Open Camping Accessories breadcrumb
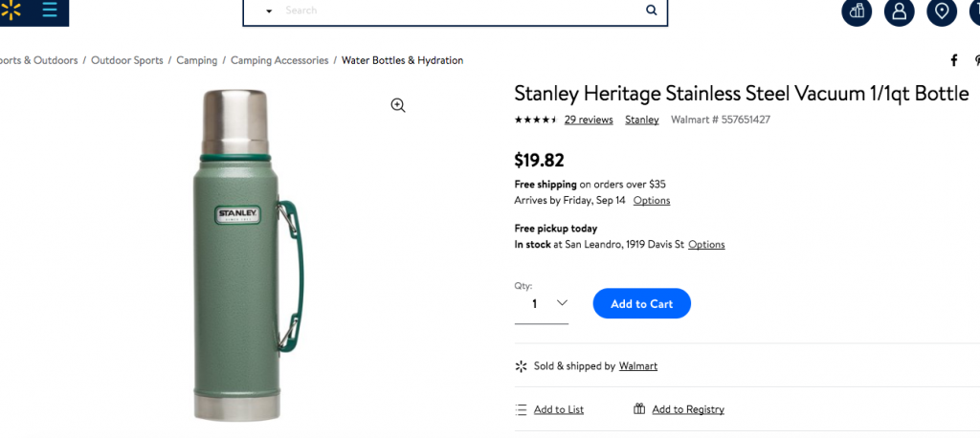The height and width of the screenshot is (438, 980). click(279, 60)
